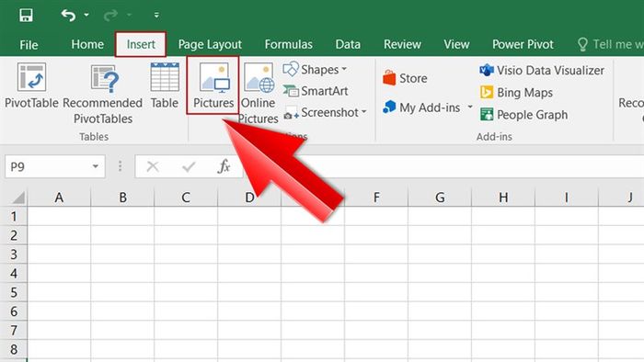Open the Review tab
The width and height of the screenshot is (644, 362).
(x=402, y=44)
